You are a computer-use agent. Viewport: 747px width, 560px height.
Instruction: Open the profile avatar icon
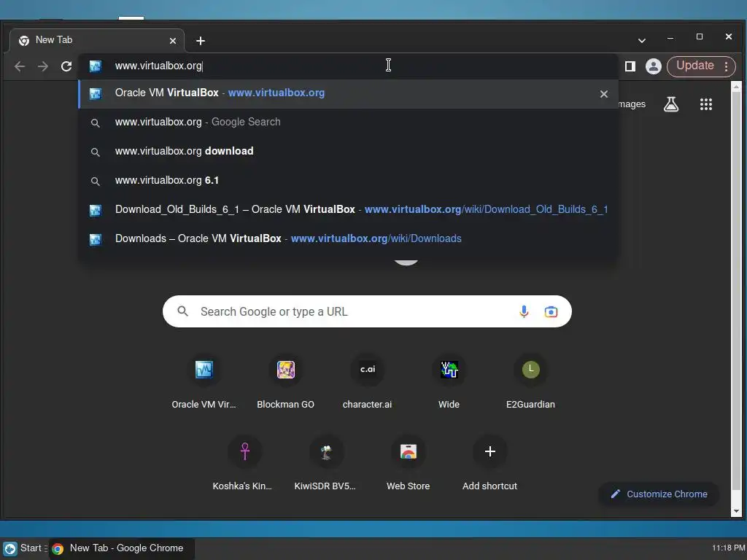[x=653, y=66]
